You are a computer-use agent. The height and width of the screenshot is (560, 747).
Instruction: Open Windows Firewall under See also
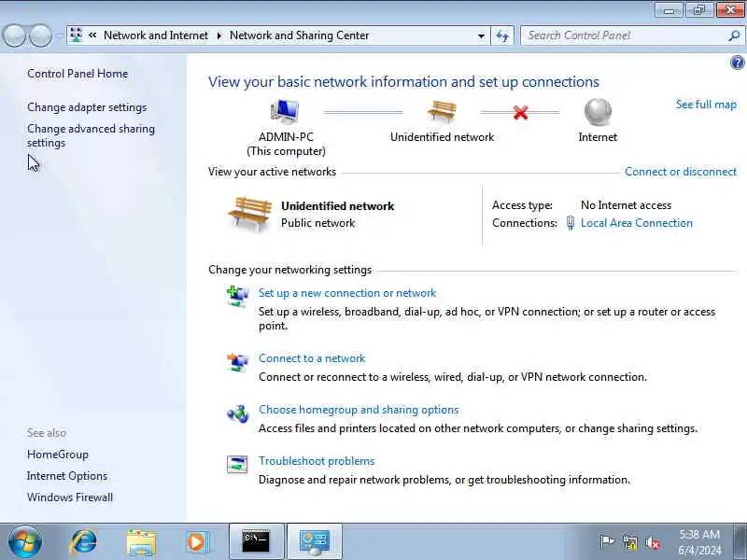coord(70,497)
